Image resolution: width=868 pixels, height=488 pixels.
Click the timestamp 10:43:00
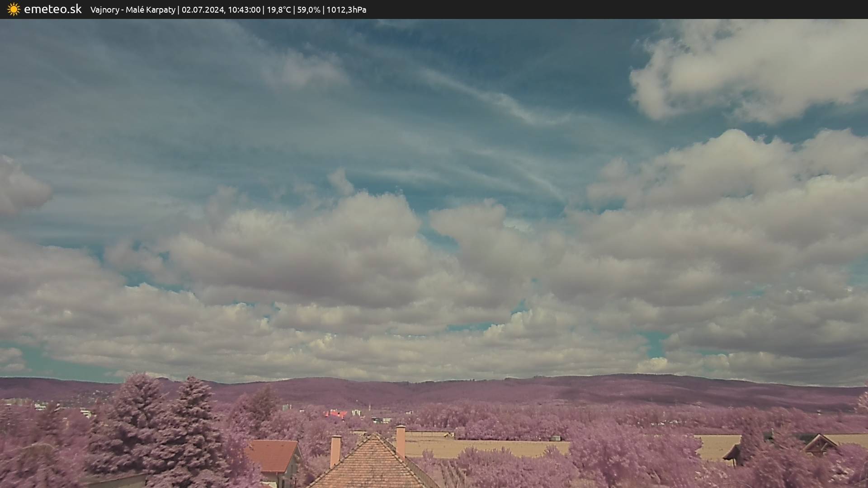[244, 9]
